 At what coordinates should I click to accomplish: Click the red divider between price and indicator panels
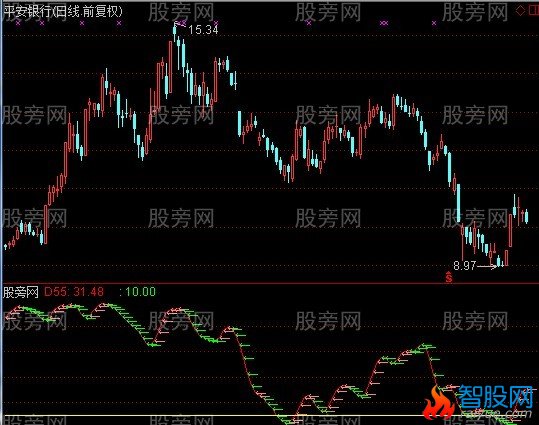tap(270, 284)
